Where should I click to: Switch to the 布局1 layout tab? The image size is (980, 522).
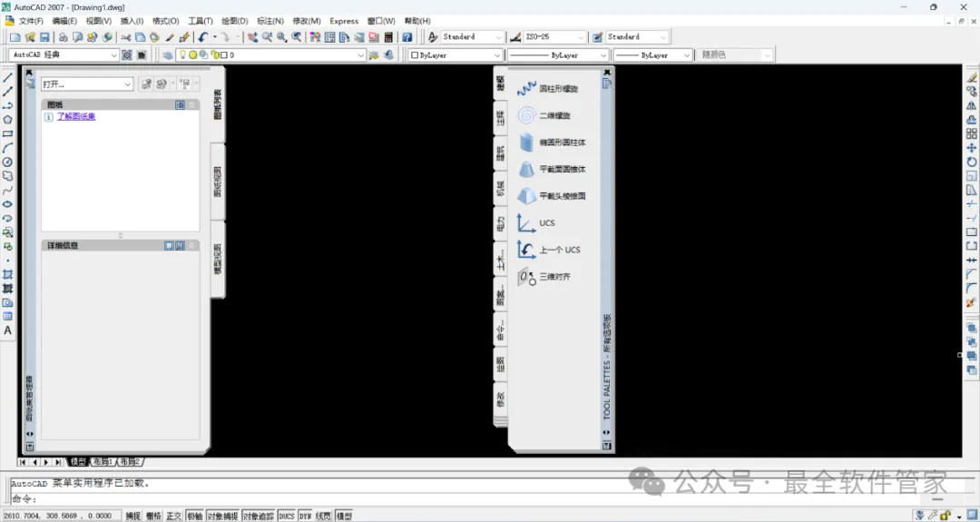102,462
